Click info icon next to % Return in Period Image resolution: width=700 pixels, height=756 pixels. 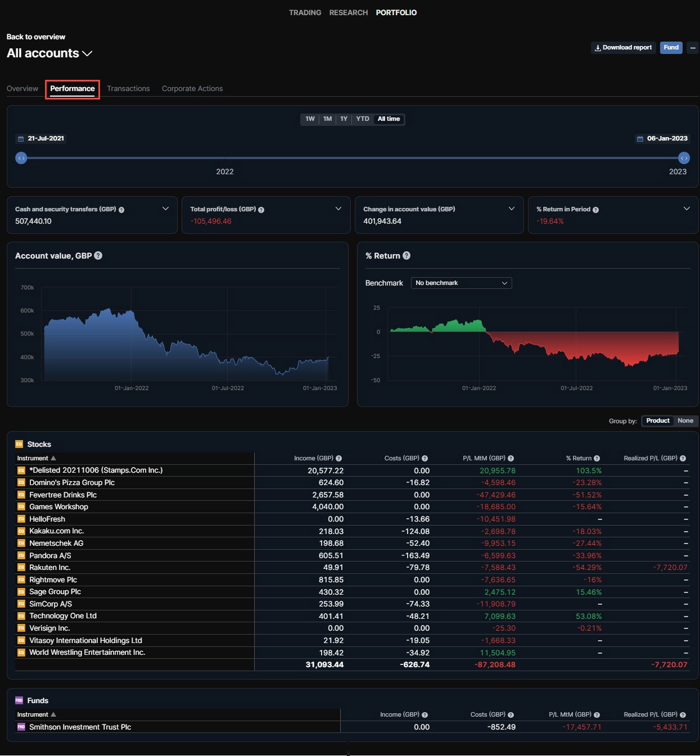tap(595, 210)
